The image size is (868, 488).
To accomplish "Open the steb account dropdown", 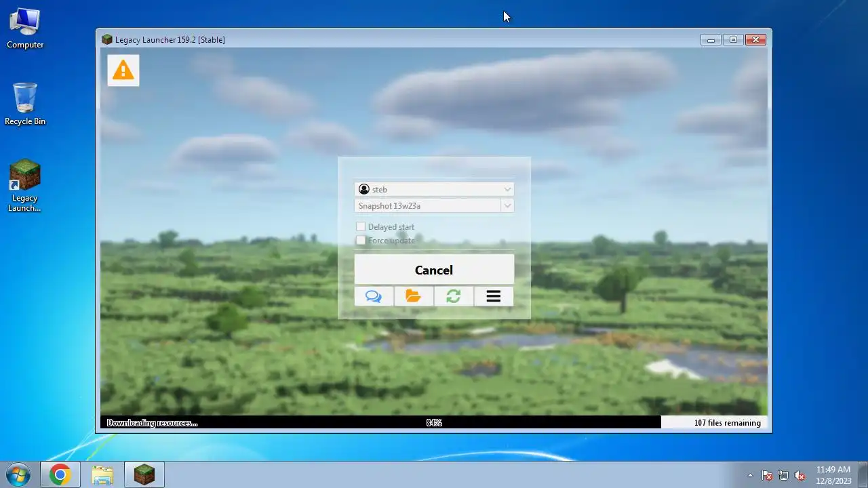I will (434, 189).
